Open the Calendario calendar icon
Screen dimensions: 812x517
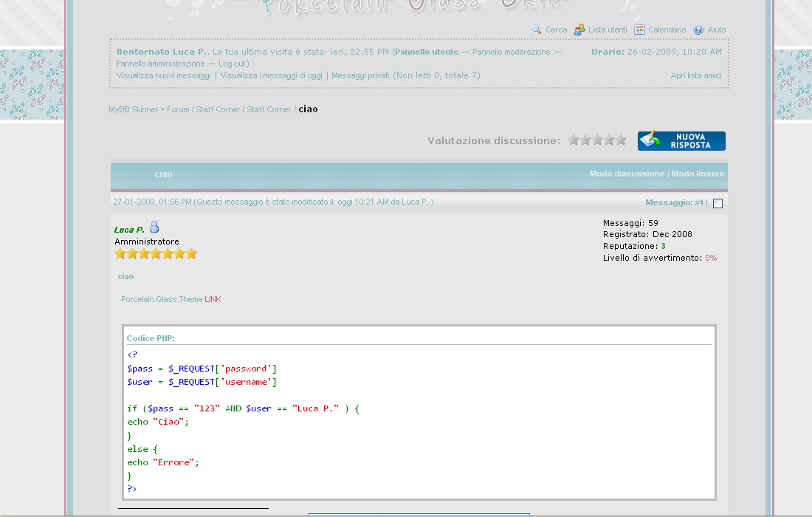click(639, 30)
